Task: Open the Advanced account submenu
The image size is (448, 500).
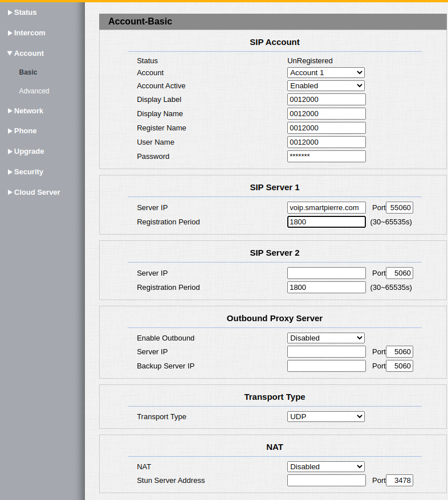Action: [34, 91]
